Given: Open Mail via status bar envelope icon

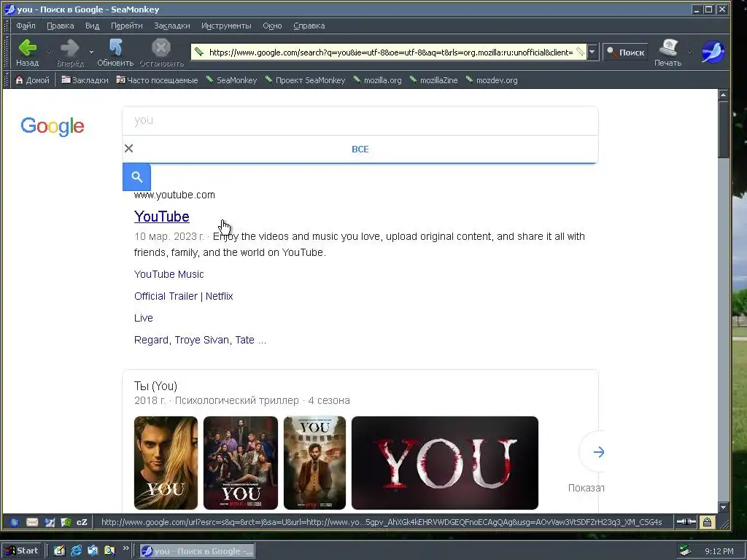Looking at the screenshot, I should click(x=32, y=522).
